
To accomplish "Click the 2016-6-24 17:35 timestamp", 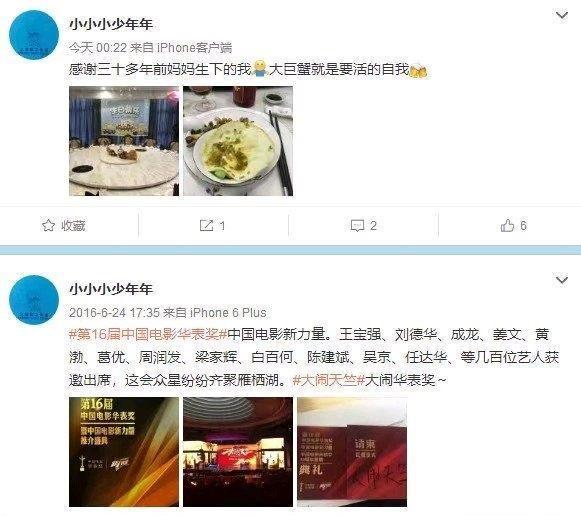I will 114,312.
